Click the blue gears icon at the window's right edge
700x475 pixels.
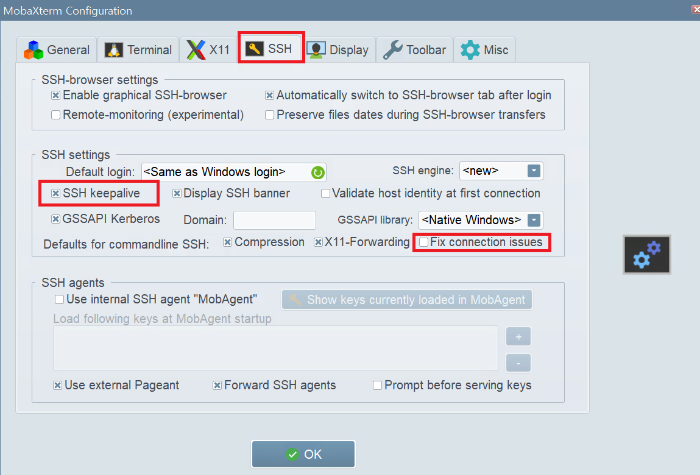tap(647, 254)
